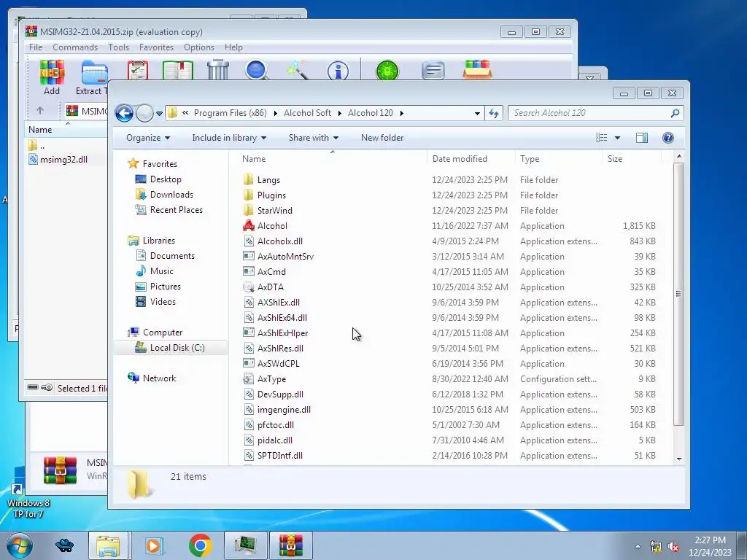This screenshot has height=560, width=747.
Task: Click the Extract To icon in WinRAR
Action: (x=94, y=75)
